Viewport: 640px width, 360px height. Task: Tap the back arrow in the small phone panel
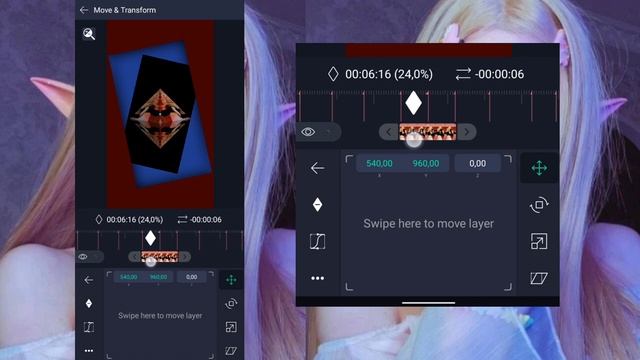click(89, 280)
